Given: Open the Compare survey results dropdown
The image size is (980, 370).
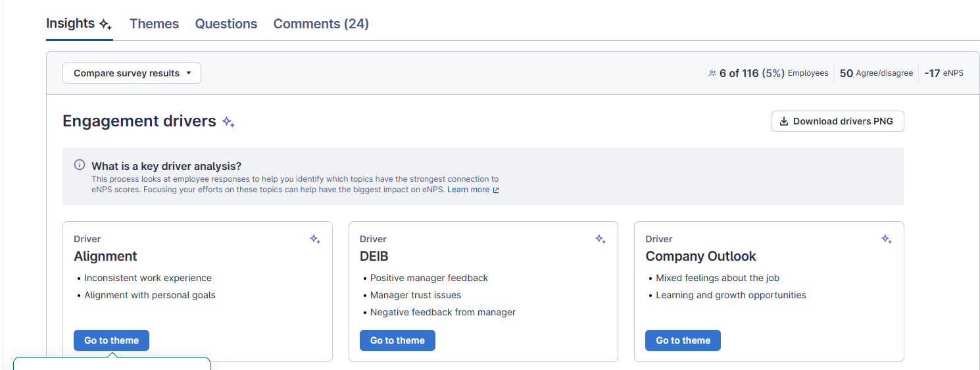Looking at the screenshot, I should (x=132, y=73).
